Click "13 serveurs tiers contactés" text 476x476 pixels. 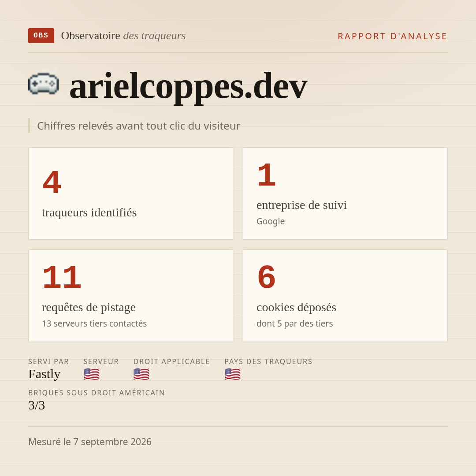(x=94, y=324)
